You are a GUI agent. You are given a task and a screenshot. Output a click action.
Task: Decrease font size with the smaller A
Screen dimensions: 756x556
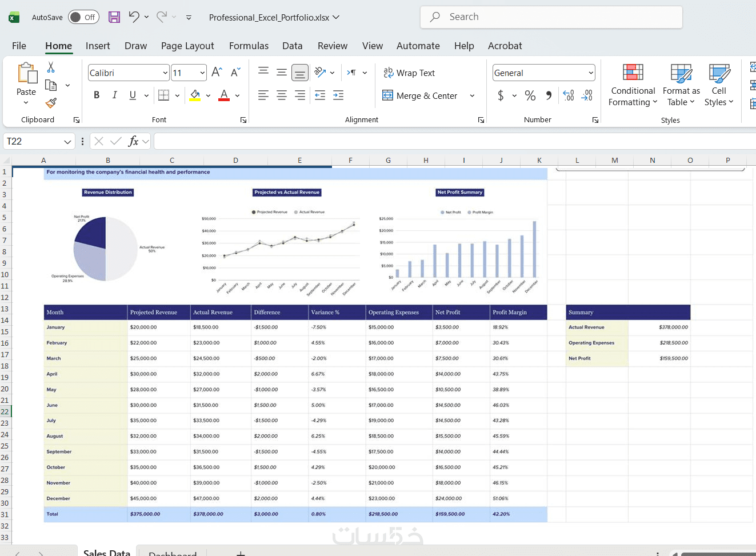click(235, 73)
